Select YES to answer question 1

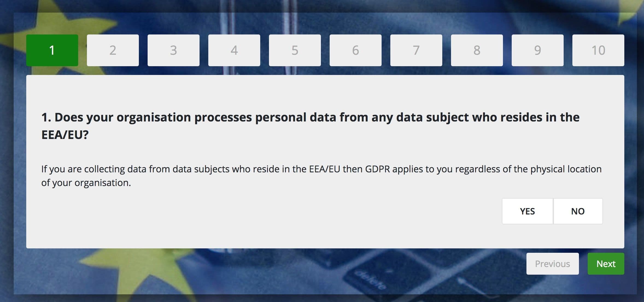click(x=527, y=211)
